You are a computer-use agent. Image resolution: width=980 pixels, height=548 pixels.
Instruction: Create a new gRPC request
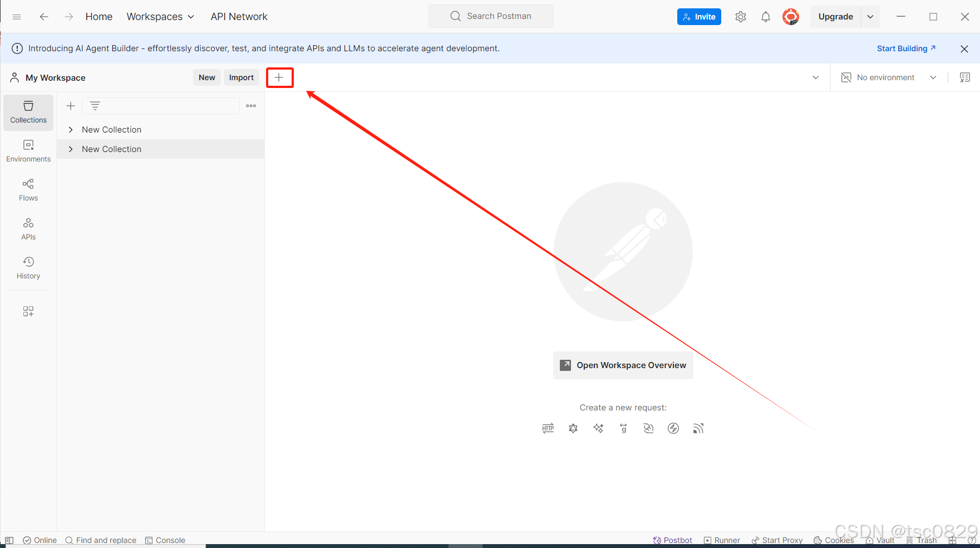coord(623,428)
